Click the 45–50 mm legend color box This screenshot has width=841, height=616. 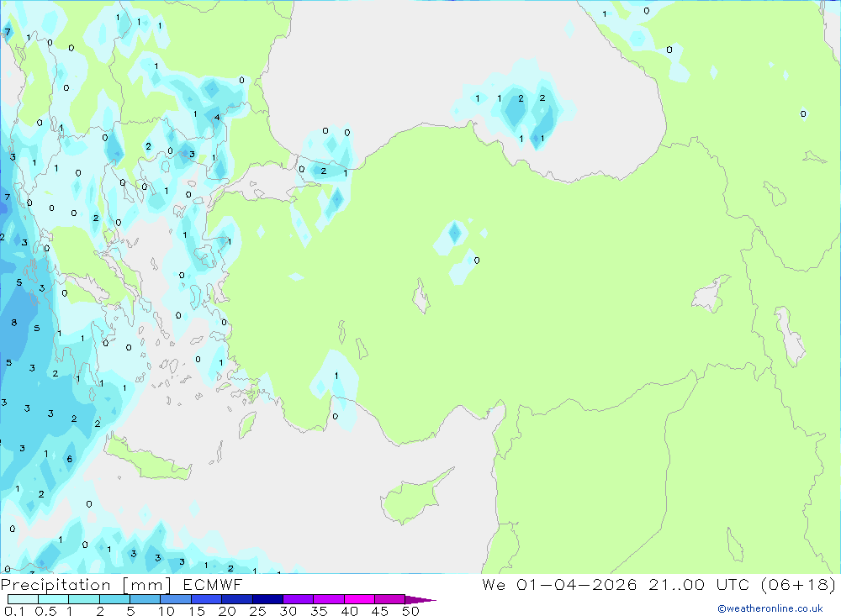coord(390,599)
